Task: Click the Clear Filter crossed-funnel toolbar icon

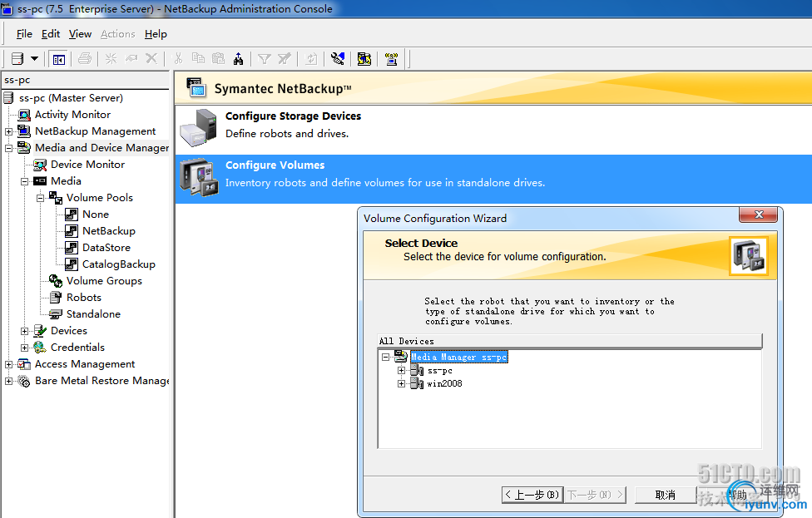Action: [285, 59]
